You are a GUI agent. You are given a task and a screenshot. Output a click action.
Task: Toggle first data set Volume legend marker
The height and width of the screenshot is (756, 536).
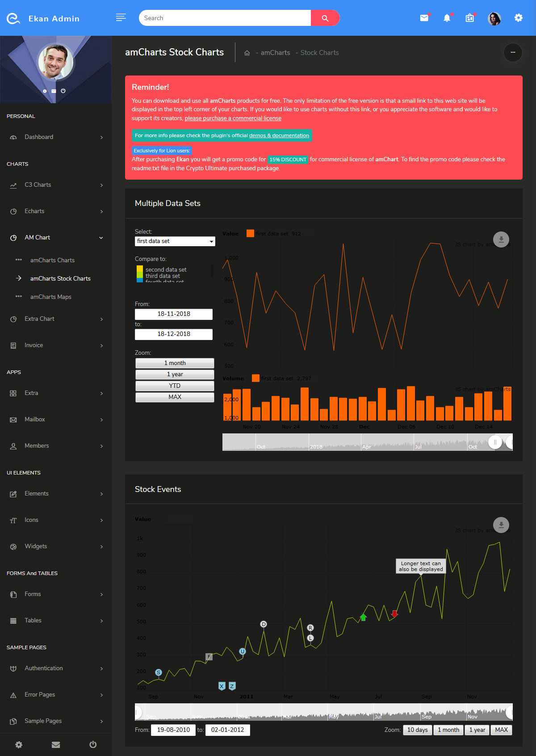[255, 378]
